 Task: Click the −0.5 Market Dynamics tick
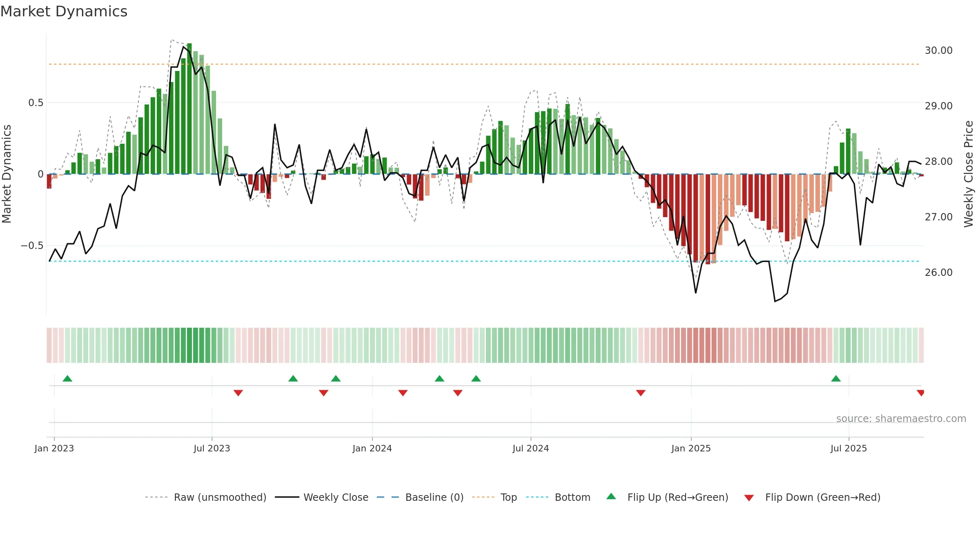[x=32, y=245]
